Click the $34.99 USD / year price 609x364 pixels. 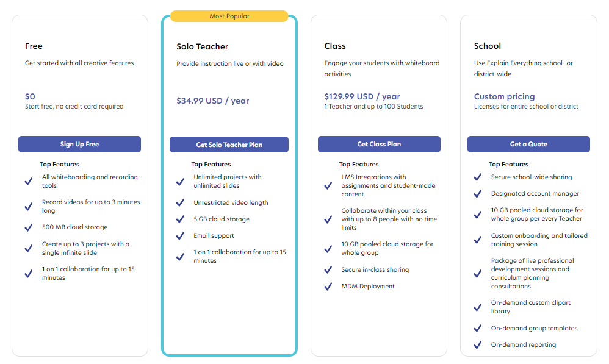[213, 101]
